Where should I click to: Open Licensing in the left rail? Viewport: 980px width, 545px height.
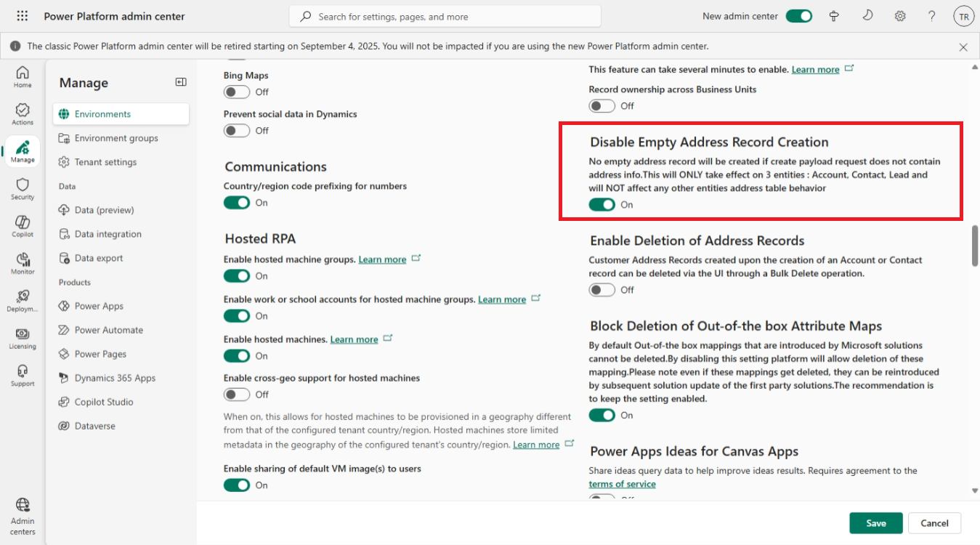pyautogui.click(x=23, y=338)
